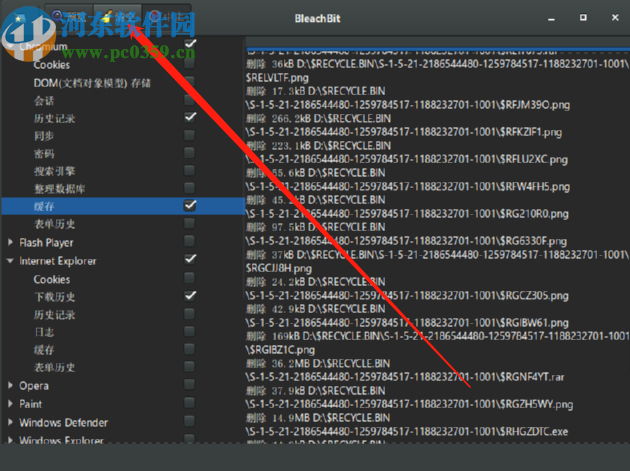Click log entry '删除 36. 2MB D:\$RECYCLE.BIN'
Viewport: 630px width, 471px height.
point(318,363)
